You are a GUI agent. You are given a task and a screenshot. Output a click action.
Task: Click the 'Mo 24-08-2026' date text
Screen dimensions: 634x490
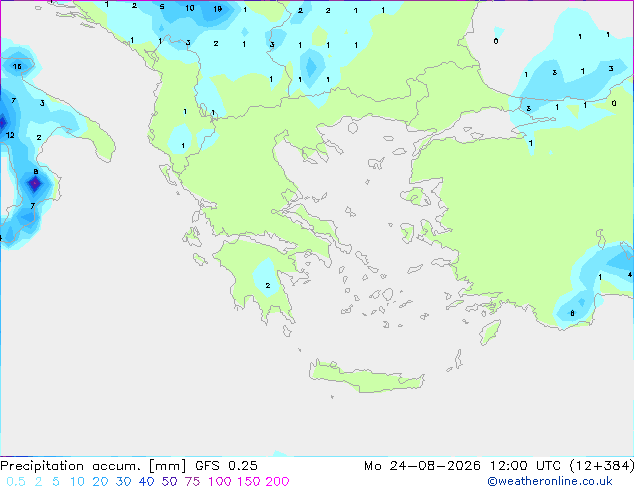pyautogui.click(x=422, y=466)
